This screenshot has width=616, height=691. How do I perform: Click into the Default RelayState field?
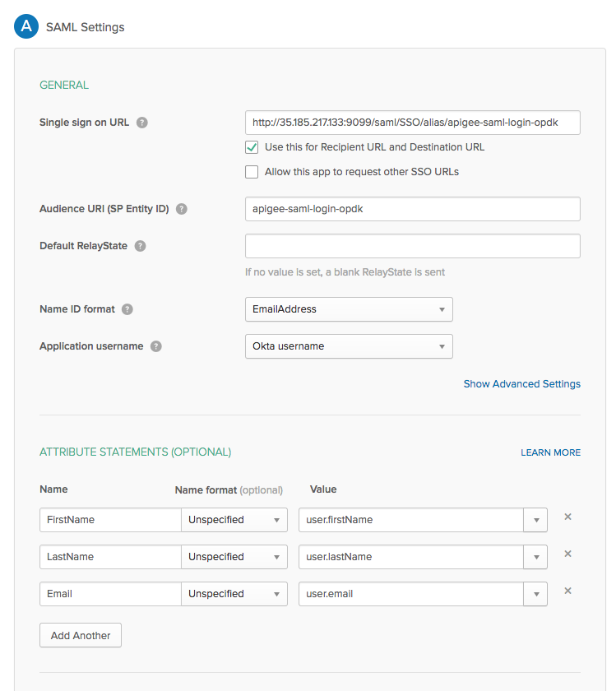pyautogui.click(x=412, y=246)
